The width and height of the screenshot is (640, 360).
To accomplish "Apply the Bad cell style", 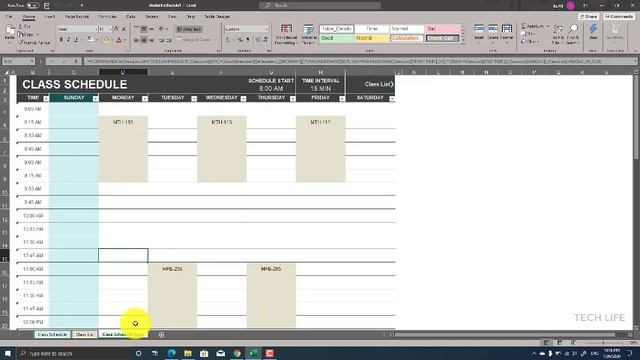I will 442,29.
